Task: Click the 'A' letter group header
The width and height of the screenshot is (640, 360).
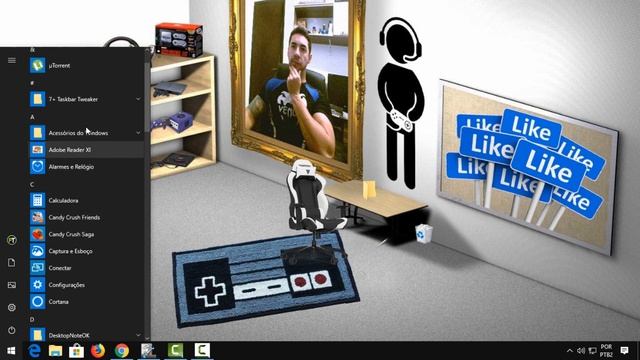Action: coord(32,117)
